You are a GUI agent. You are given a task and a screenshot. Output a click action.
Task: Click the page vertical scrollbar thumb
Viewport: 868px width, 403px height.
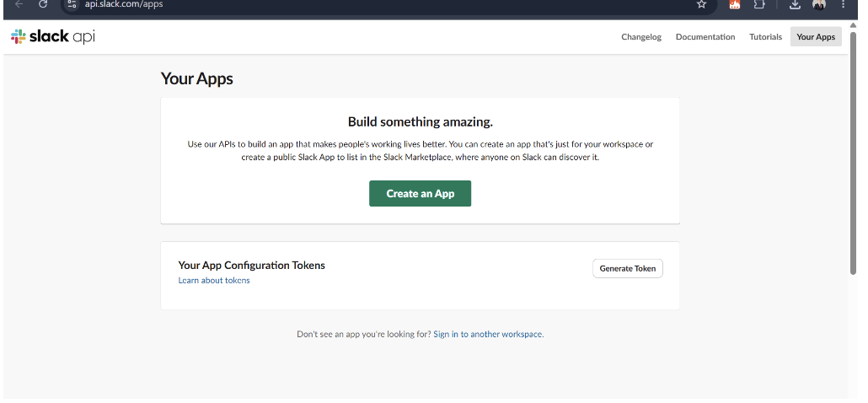pos(853,153)
